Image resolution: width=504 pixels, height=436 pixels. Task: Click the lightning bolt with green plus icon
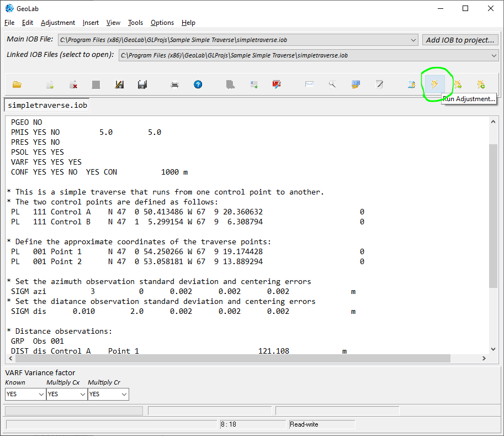[481, 85]
